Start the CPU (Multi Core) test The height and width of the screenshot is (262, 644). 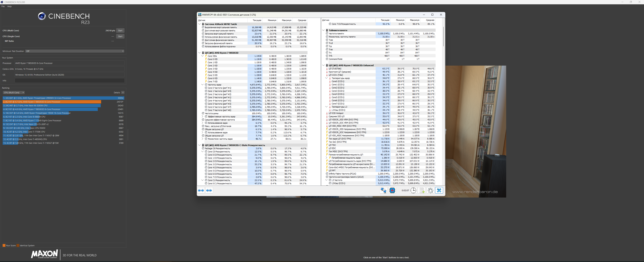click(x=120, y=31)
